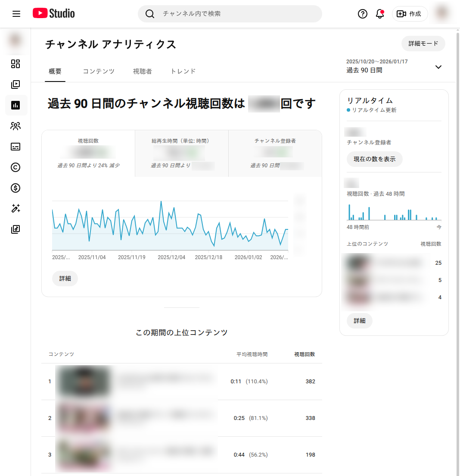This screenshot has height=476, width=460.
Task: Open the Subtitles section in the sidebar
Action: click(16, 147)
